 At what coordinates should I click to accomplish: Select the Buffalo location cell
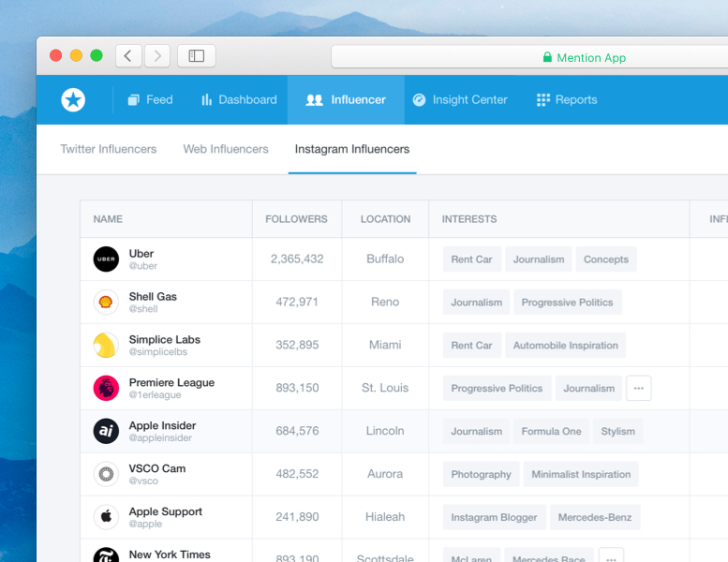(385, 259)
